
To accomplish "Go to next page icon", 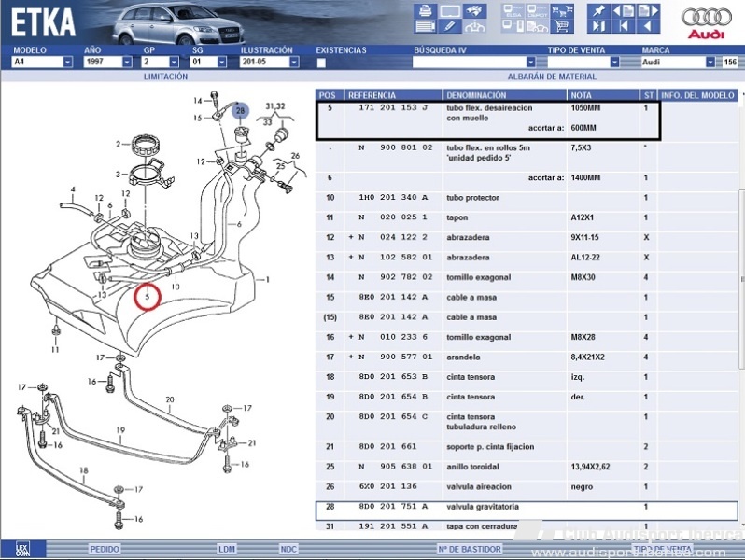I will tap(648, 11).
